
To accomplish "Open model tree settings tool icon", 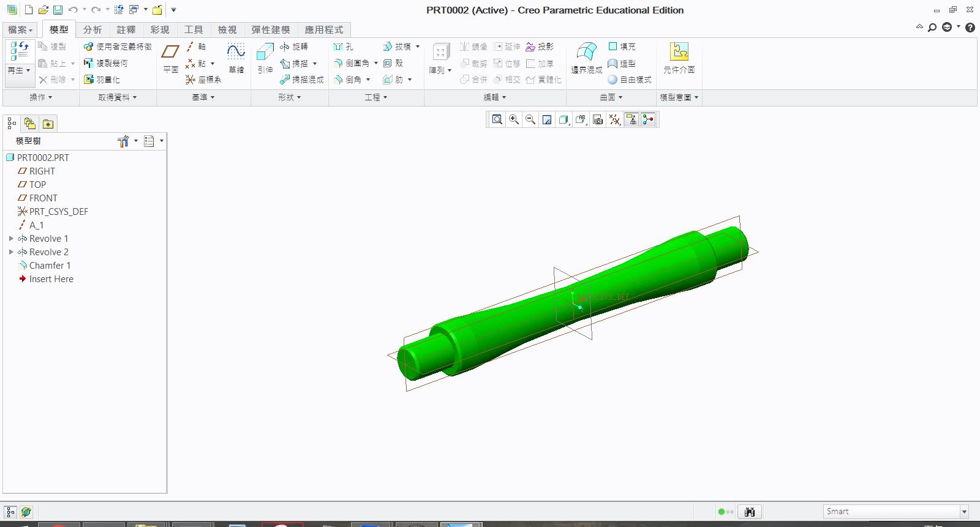I will tap(123, 141).
